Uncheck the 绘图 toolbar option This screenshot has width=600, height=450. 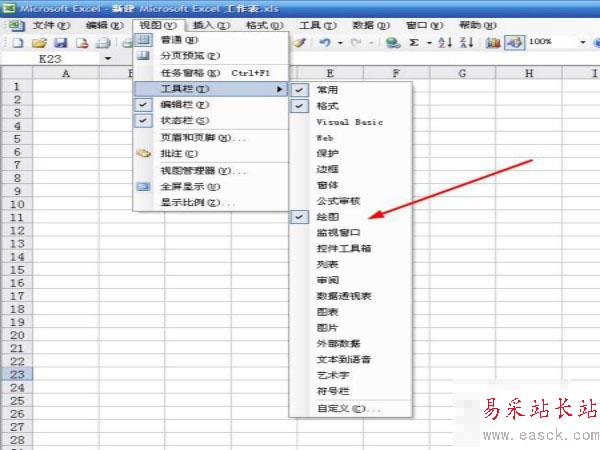(351, 217)
